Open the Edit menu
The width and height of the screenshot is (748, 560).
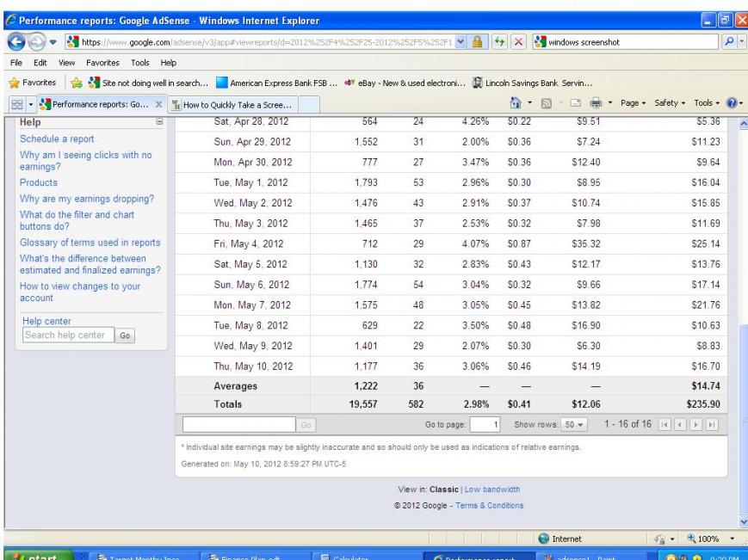tap(40, 63)
